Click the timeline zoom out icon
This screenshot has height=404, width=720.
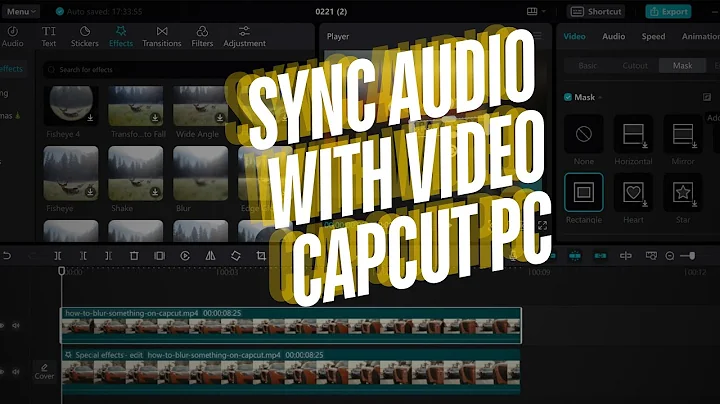coord(670,256)
